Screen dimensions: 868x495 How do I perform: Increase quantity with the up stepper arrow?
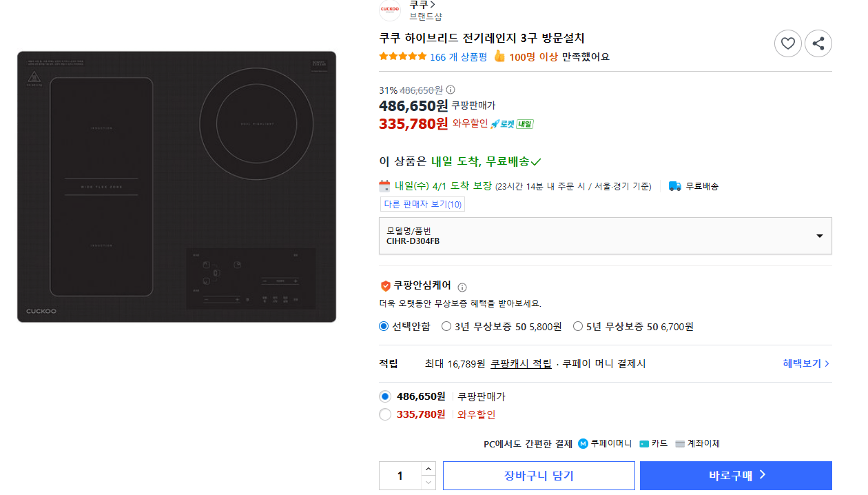click(x=428, y=469)
